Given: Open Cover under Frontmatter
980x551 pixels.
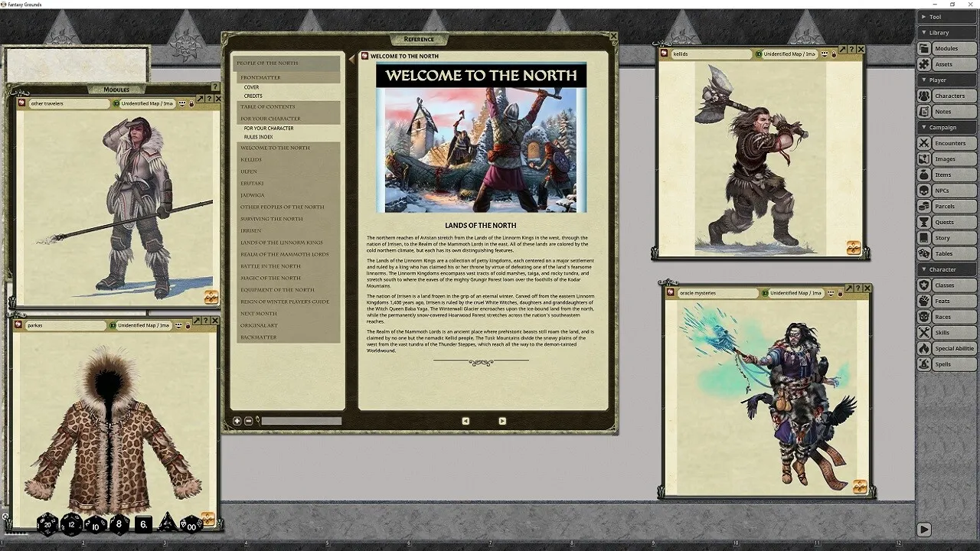Looking at the screenshot, I should (x=252, y=87).
